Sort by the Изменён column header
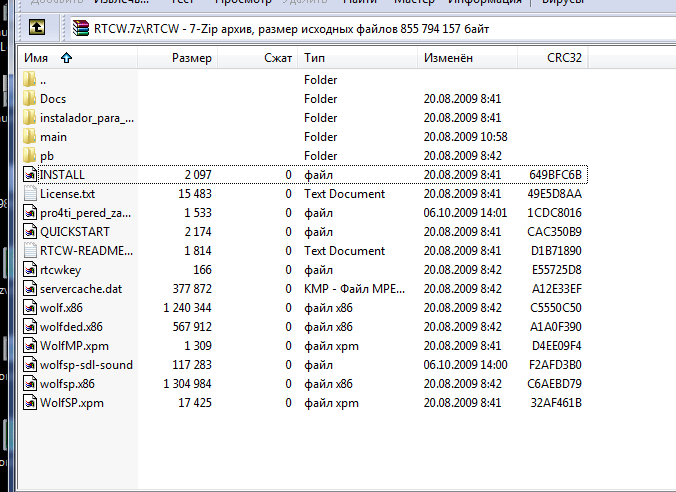The image size is (676, 492). click(x=467, y=58)
